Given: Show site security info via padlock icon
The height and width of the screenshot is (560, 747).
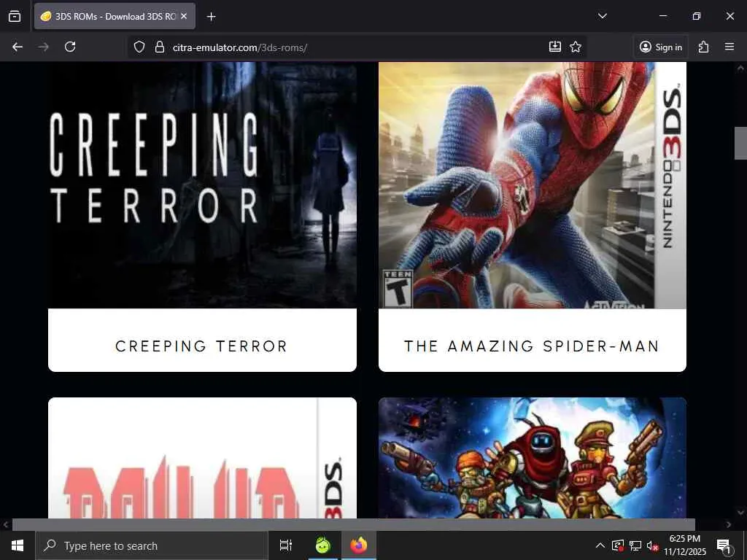Looking at the screenshot, I should [160, 47].
